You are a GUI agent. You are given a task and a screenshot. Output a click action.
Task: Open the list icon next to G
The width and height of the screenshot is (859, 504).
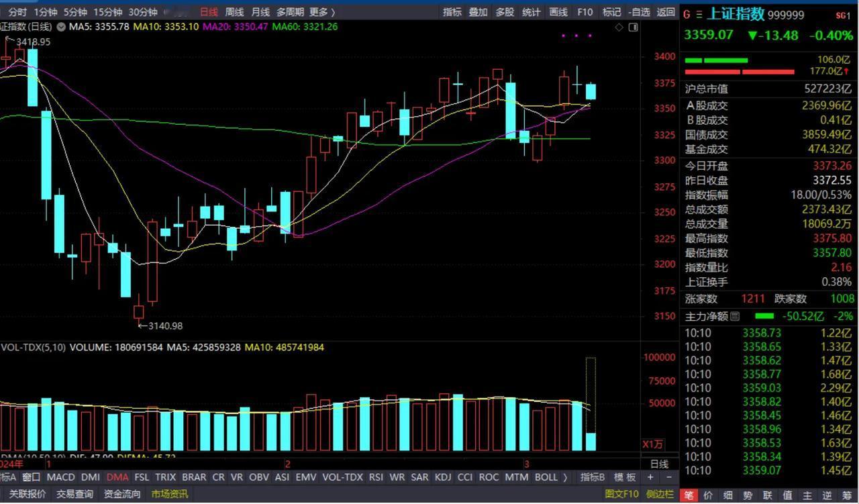coord(699,15)
